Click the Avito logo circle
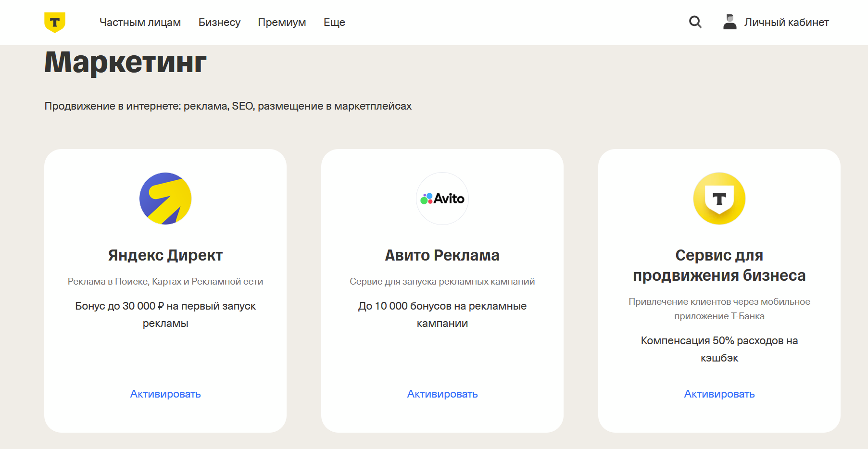Image resolution: width=868 pixels, height=449 pixels. tap(442, 199)
